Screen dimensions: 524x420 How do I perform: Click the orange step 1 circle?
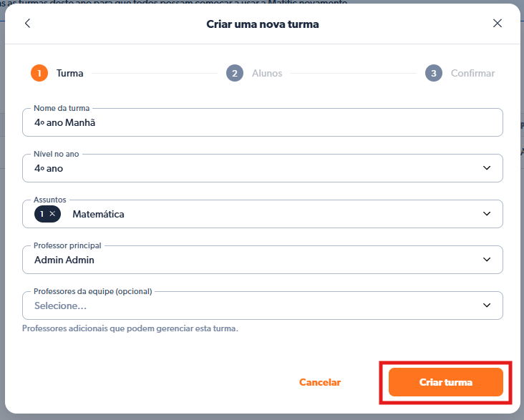pos(39,73)
